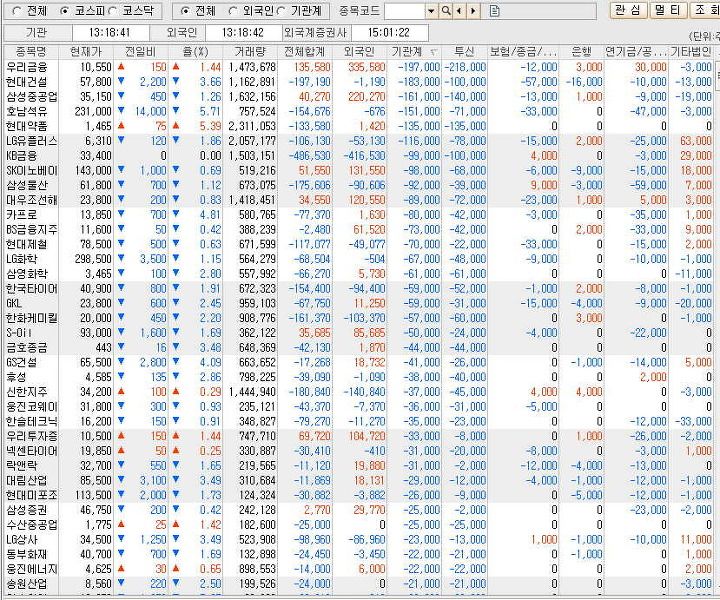Open the 종목코드 dropdown arrow

click(431, 11)
